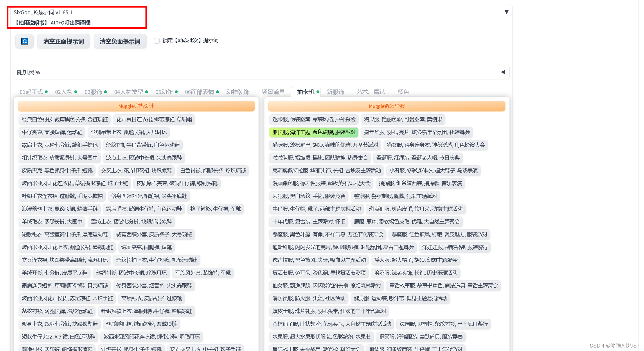Pick the 小丑服 多彩连体衣 tag
This screenshot has height=351, width=644.
click(x=433, y=171)
